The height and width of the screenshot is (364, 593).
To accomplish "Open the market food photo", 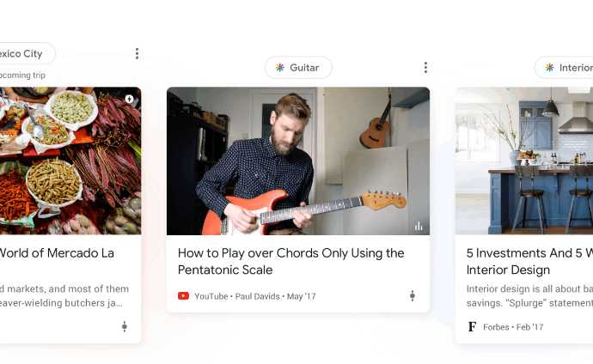I will pyautogui.click(x=69, y=161).
